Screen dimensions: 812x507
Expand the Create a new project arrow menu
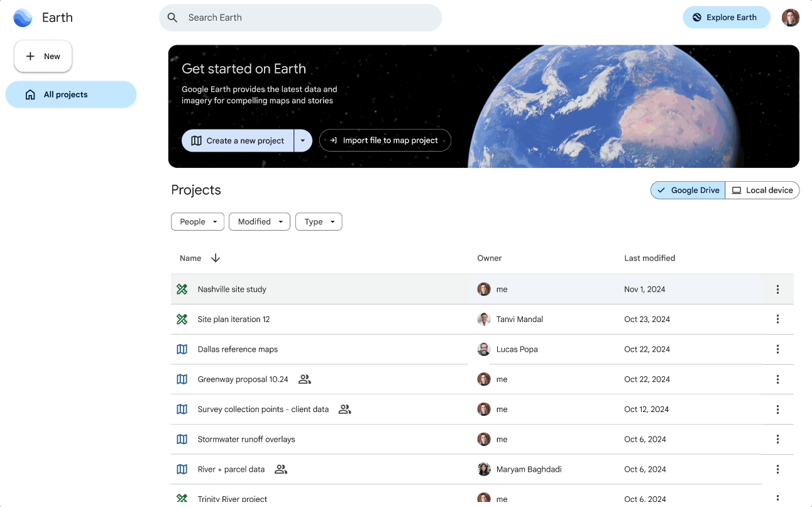coord(302,140)
